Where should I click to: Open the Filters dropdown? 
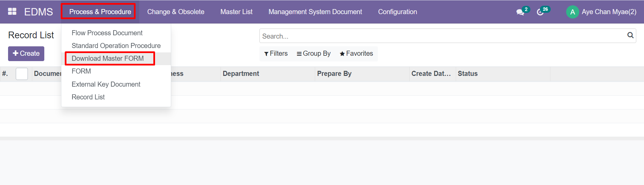276,54
